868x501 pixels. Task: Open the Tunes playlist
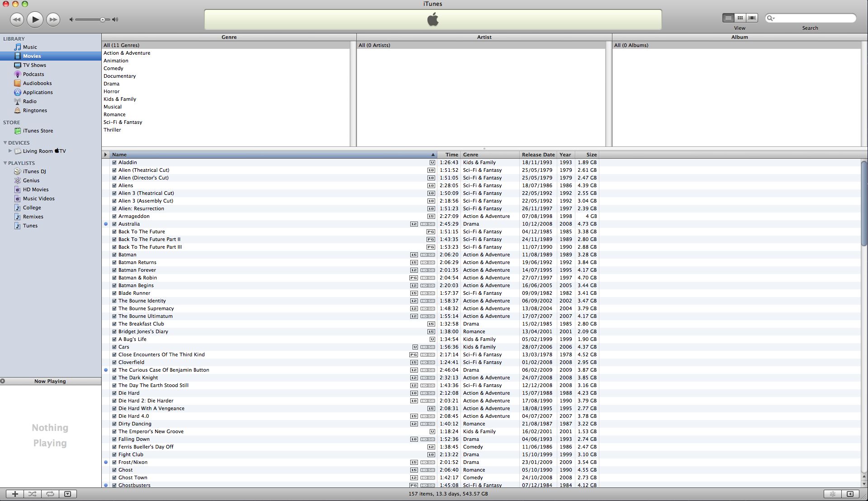point(30,226)
